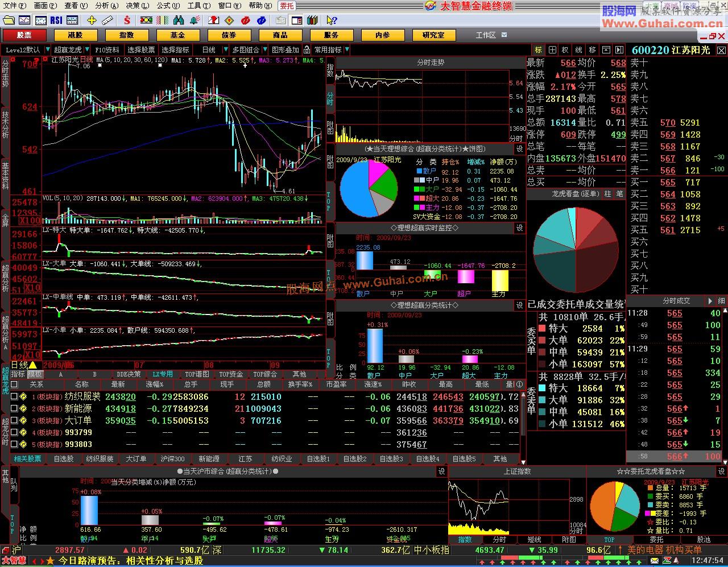
Task: Open the 公式 menu
Action: pyautogui.click(x=168, y=6)
